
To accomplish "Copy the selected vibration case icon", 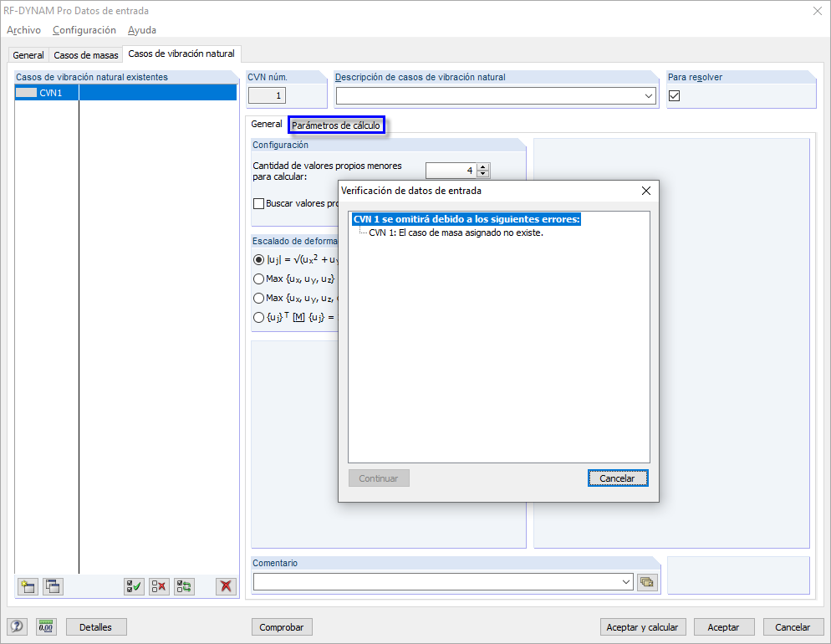I will pos(53,586).
